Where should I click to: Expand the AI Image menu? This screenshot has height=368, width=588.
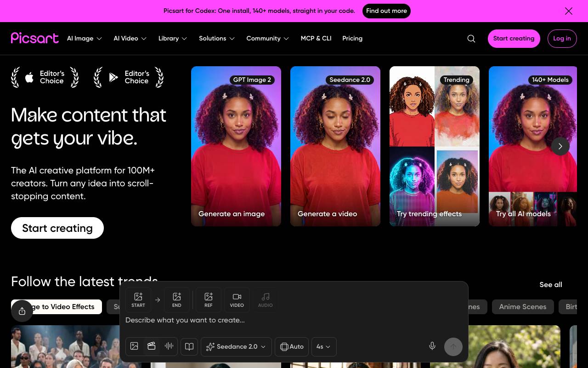click(x=85, y=39)
